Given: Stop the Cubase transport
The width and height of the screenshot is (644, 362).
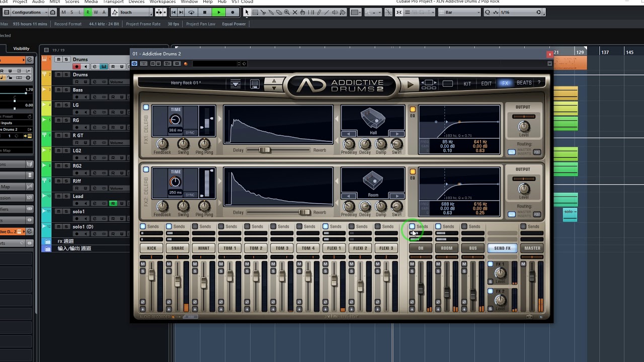Looking at the screenshot, I should [205, 12].
